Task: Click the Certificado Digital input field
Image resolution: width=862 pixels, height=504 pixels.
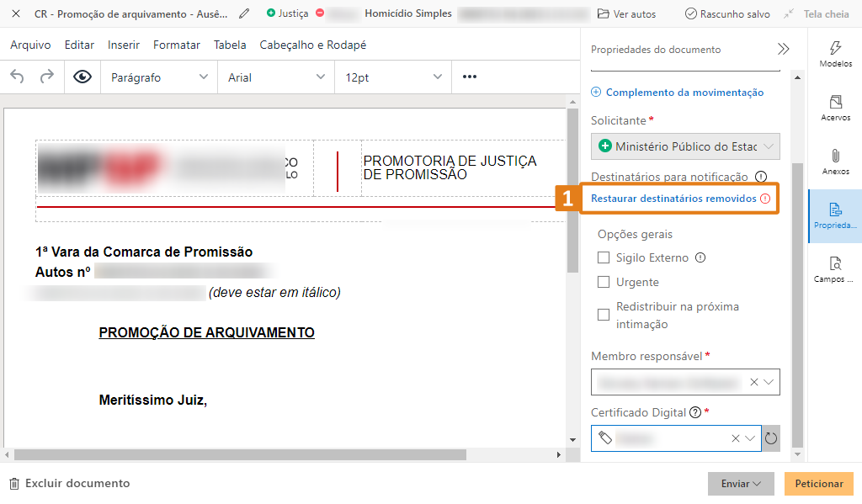Action: coord(665,438)
